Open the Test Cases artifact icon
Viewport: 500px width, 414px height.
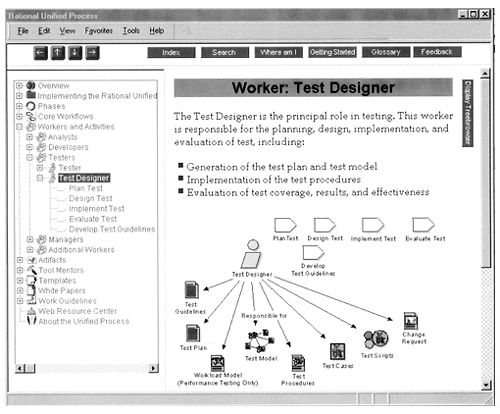click(x=337, y=351)
